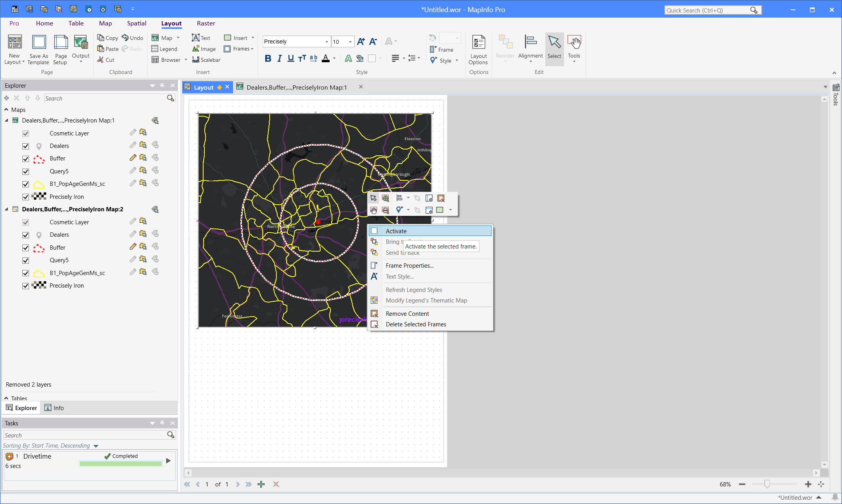Toggle Buffer layer visibility in Map:2
This screenshot has height=504, width=842.
[x=26, y=248]
